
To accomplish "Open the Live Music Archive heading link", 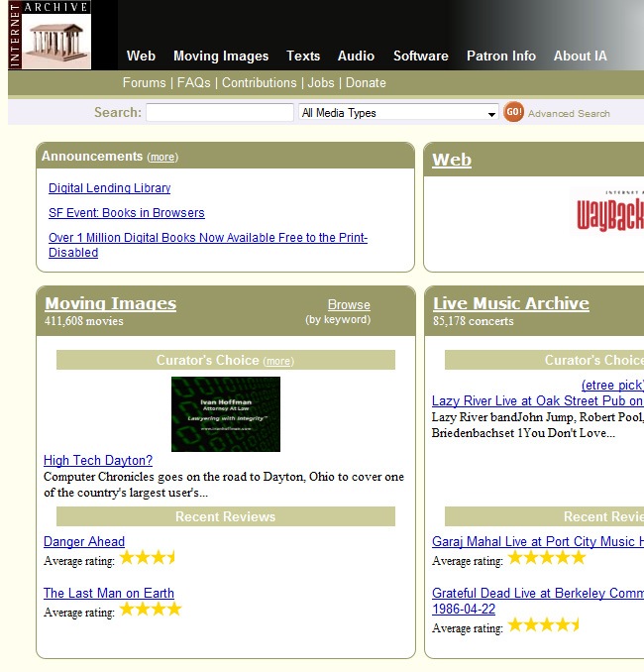I will point(510,304).
